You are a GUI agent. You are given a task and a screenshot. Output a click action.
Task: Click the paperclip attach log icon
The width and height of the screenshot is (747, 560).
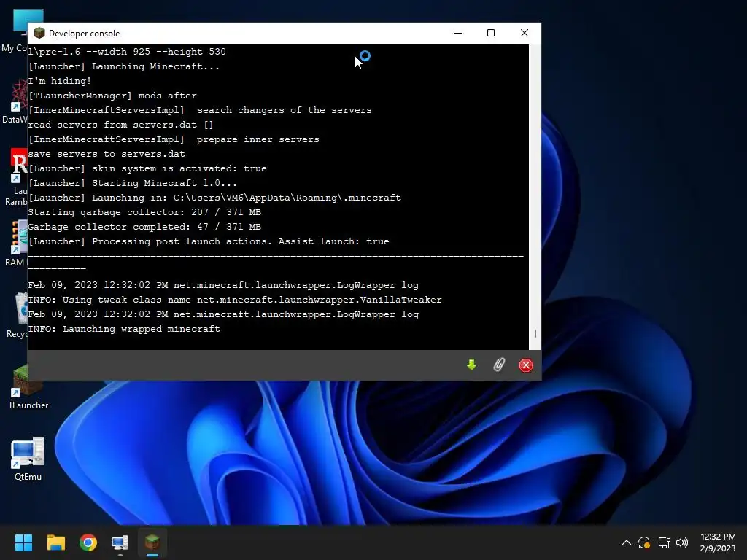point(499,365)
